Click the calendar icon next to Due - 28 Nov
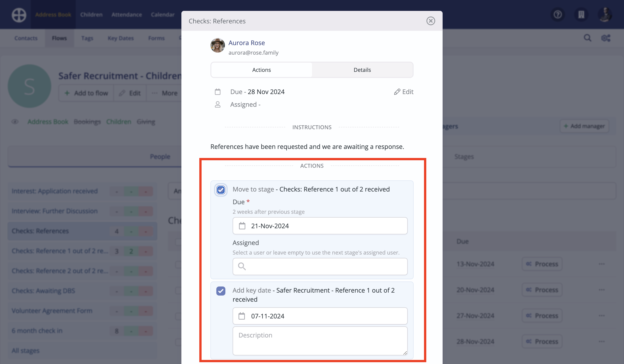 [x=217, y=92]
